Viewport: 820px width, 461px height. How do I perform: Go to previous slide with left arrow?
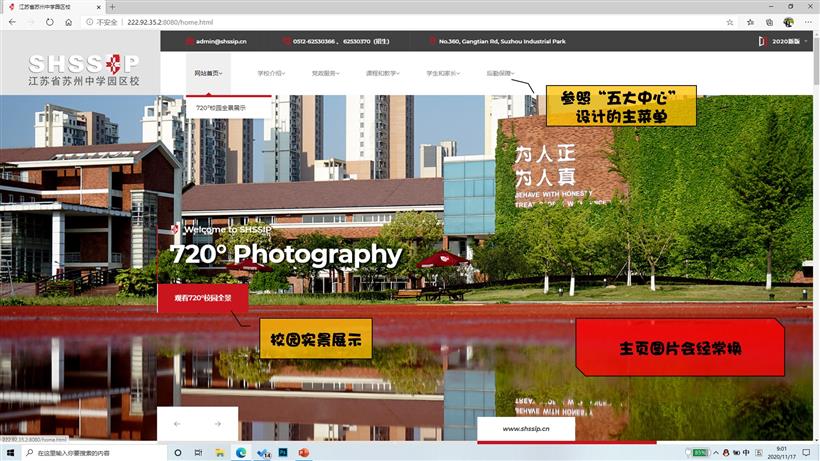177,424
